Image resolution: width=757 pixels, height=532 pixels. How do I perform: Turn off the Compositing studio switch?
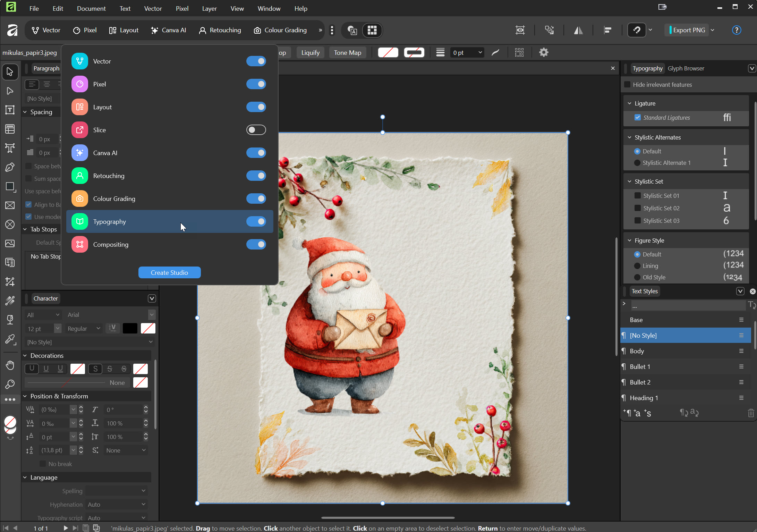coord(256,244)
